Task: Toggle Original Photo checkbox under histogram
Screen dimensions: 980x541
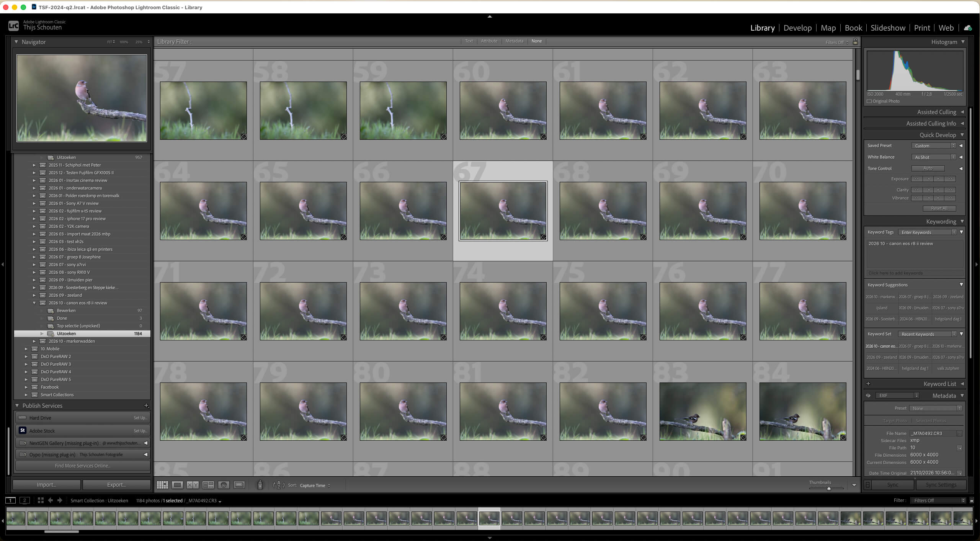Action: coord(869,101)
